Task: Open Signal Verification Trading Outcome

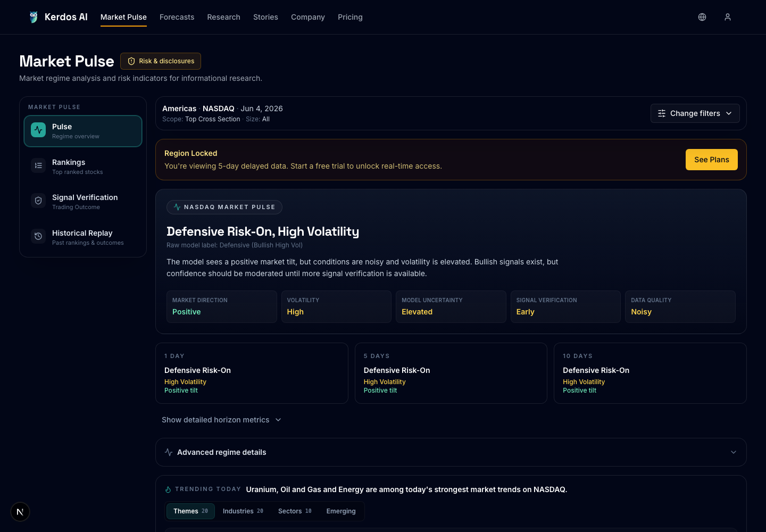Action: (83, 202)
